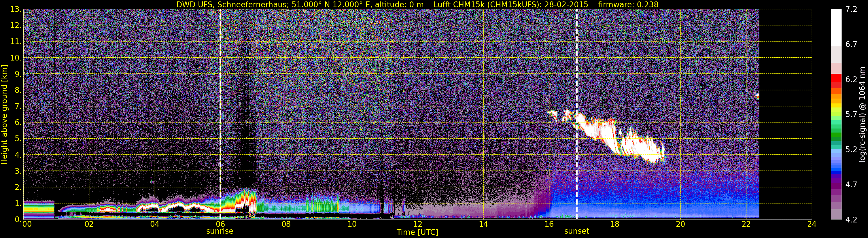Click the time axis tick label "16"
This screenshot has height=238, width=868.
[549, 224]
